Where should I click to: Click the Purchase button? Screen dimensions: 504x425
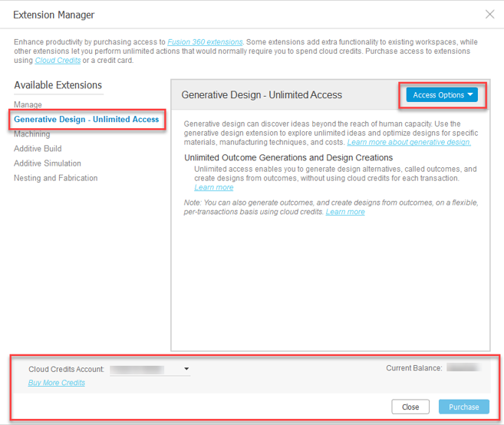[464, 407]
